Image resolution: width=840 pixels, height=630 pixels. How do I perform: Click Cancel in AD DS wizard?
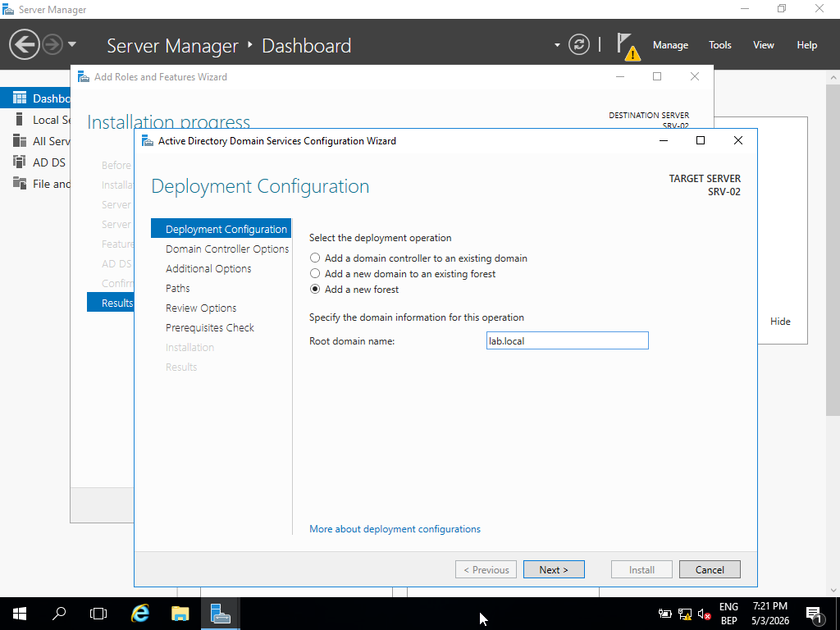(710, 569)
